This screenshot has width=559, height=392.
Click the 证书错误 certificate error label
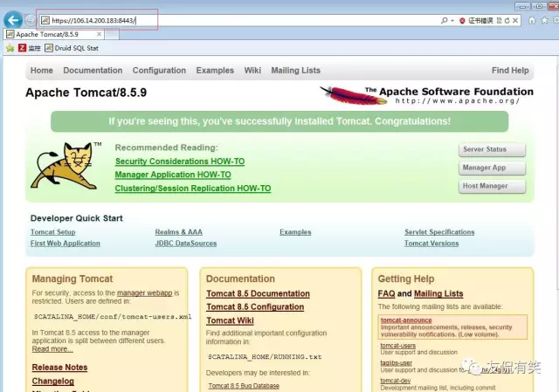pos(480,21)
